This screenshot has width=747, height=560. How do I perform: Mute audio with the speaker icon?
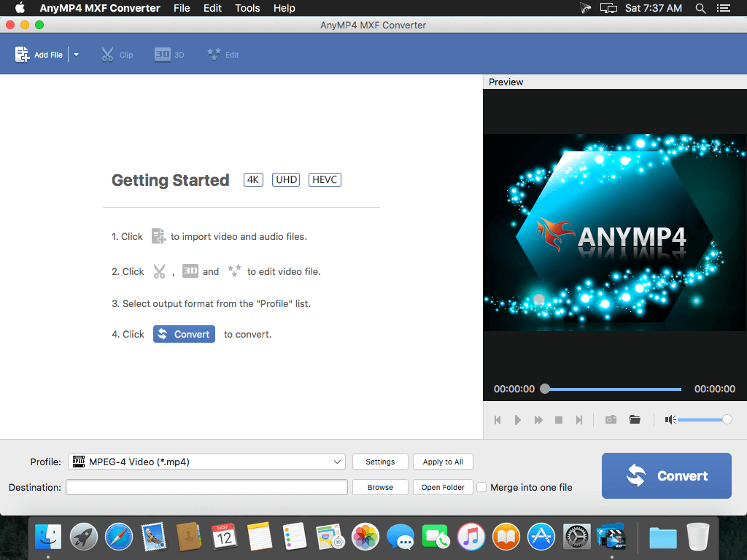[x=670, y=419]
